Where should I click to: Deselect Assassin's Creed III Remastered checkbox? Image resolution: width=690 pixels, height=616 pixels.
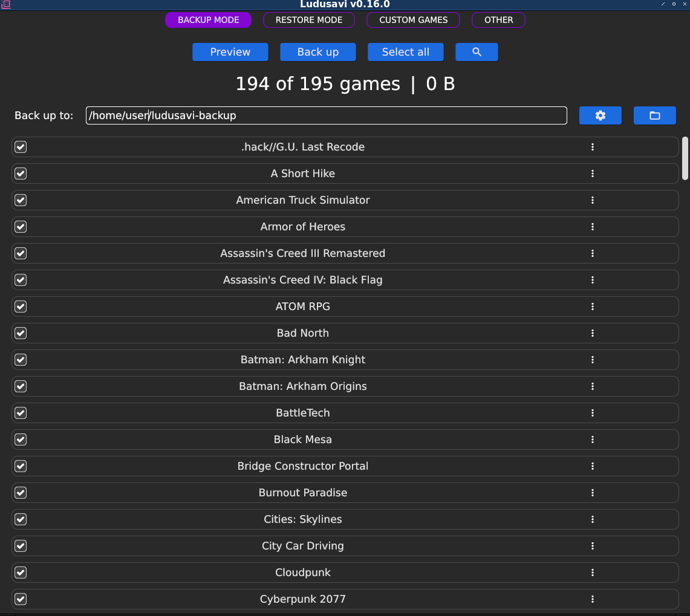[21, 253]
